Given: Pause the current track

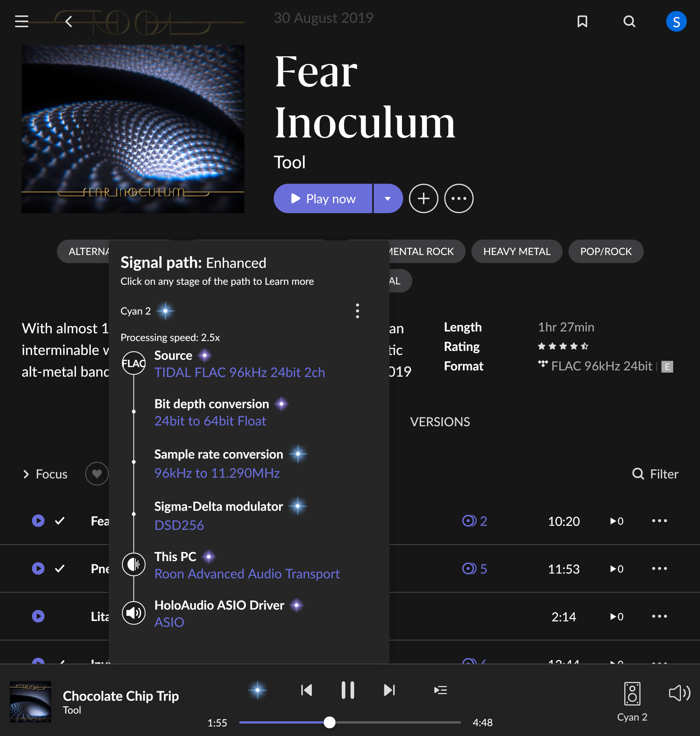Looking at the screenshot, I should pyautogui.click(x=348, y=690).
